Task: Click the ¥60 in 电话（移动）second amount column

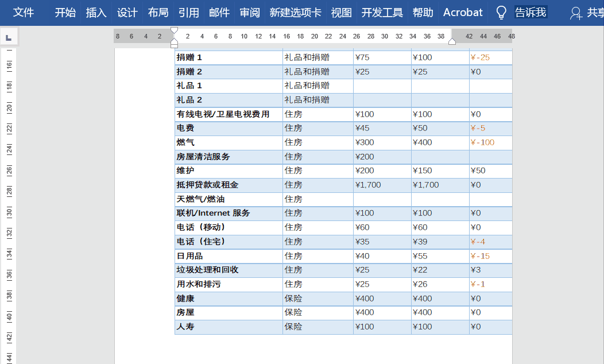Action: tap(420, 228)
